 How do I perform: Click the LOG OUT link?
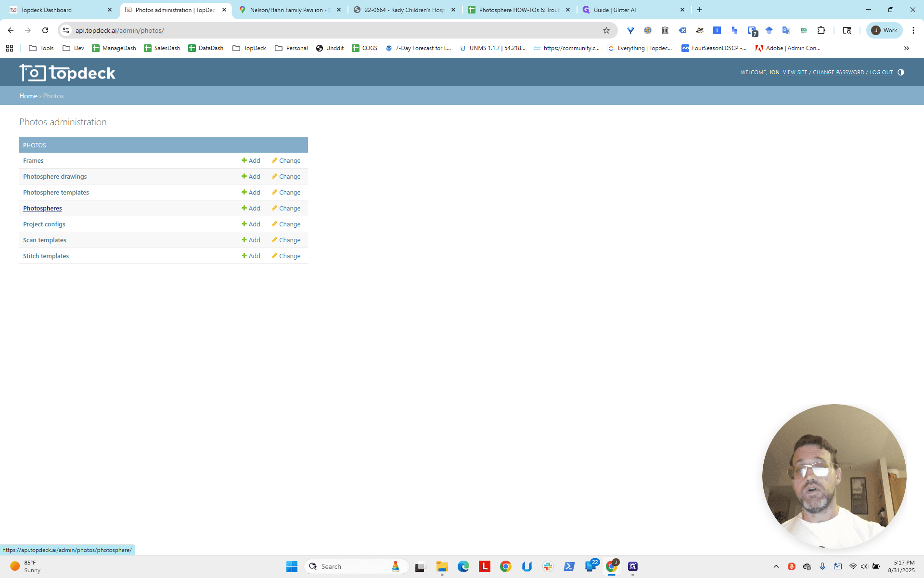881,72
